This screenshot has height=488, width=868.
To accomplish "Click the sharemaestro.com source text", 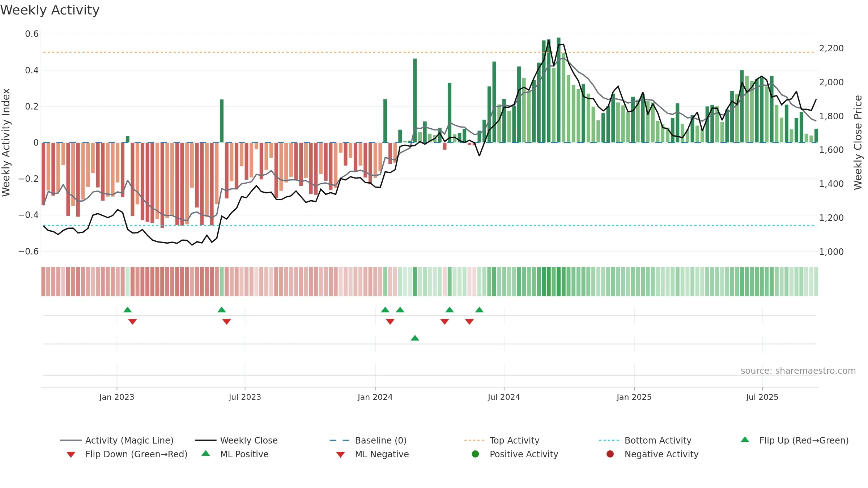I will [x=798, y=371].
